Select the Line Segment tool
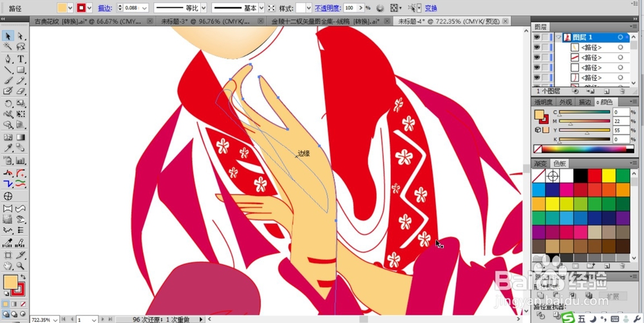The height and width of the screenshot is (323, 644). point(8,70)
